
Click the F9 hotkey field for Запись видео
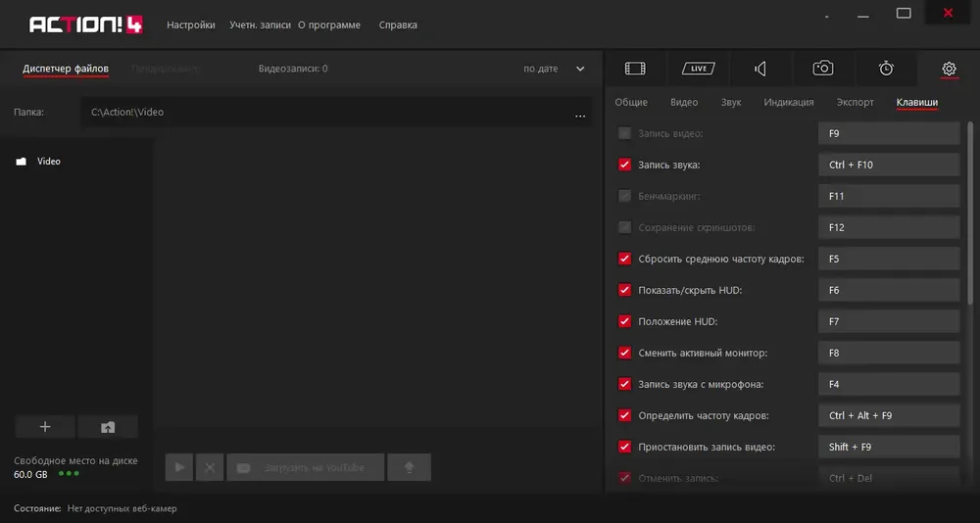click(889, 134)
